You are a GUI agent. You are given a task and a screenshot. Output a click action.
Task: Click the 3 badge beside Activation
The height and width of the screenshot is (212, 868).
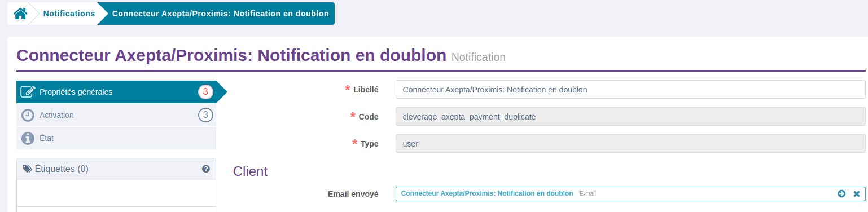(x=205, y=115)
